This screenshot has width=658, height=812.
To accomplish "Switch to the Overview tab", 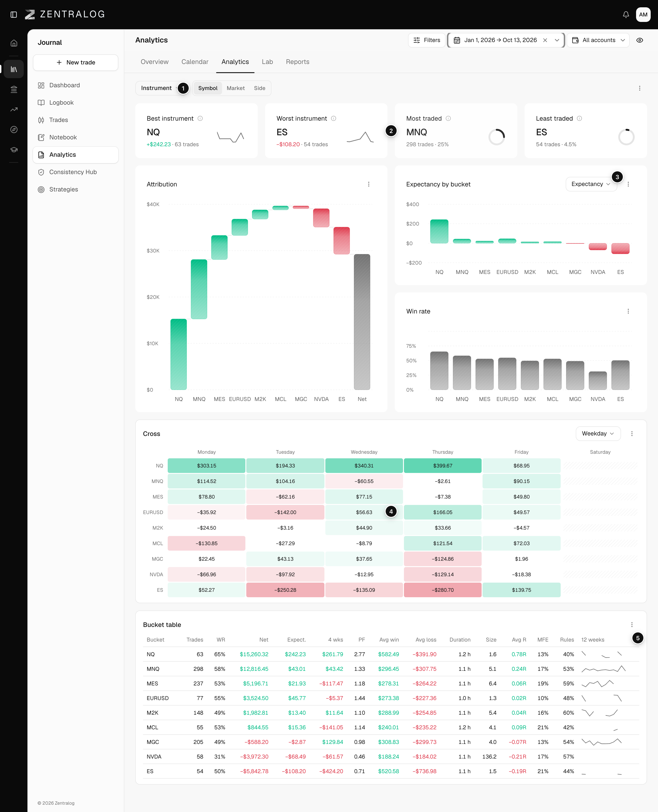I will 154,62.
